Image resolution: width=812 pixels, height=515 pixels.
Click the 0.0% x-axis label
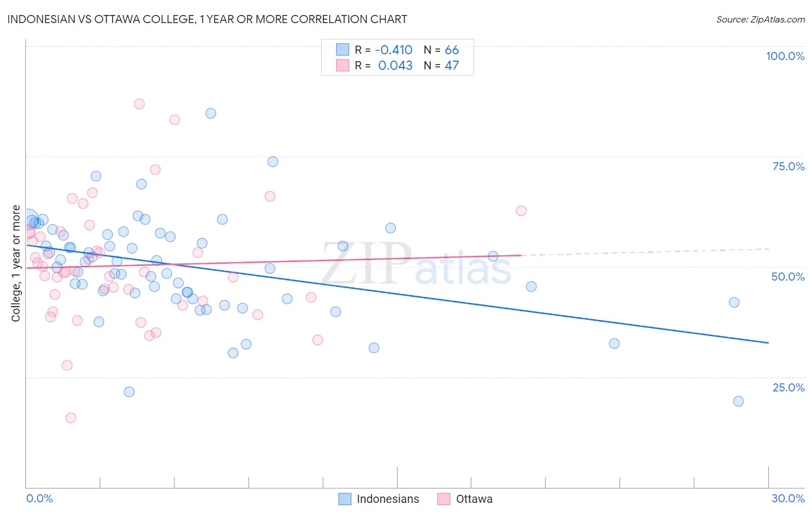[39, 498]
